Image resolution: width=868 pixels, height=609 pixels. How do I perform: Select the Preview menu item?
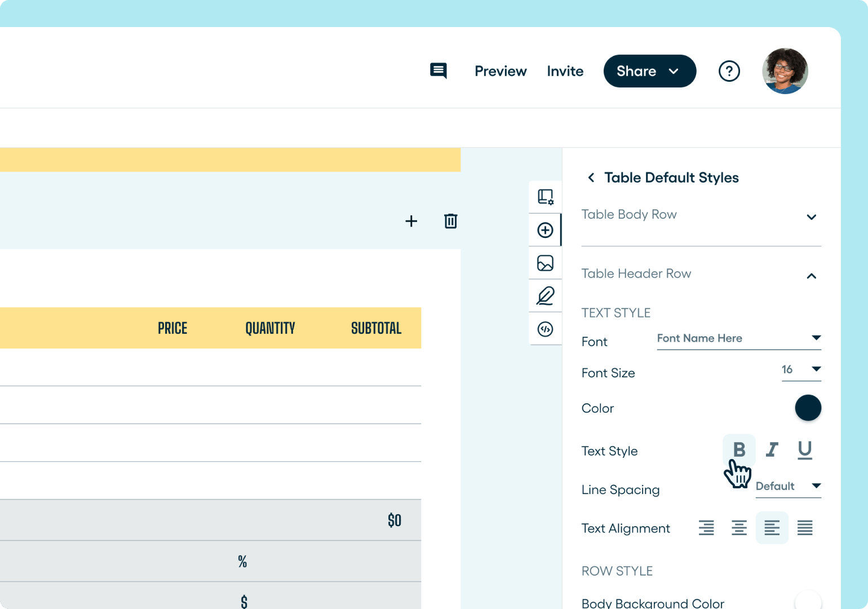coord(501,71)
